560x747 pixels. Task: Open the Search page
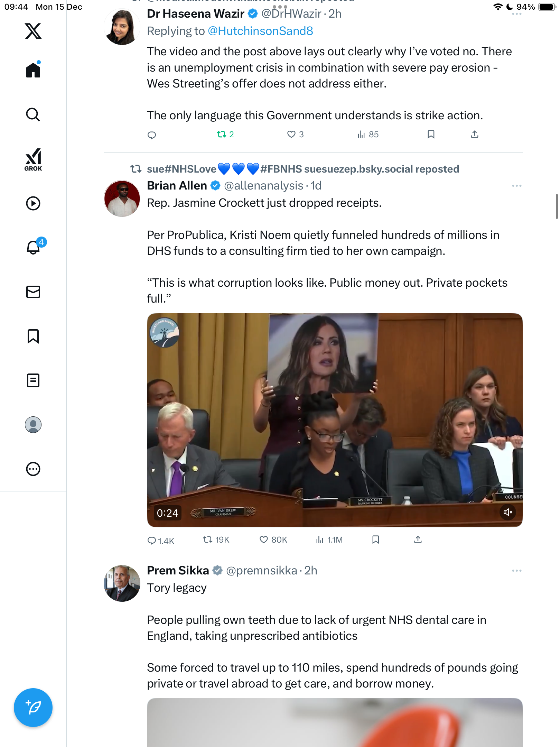(x=33, y=114)
